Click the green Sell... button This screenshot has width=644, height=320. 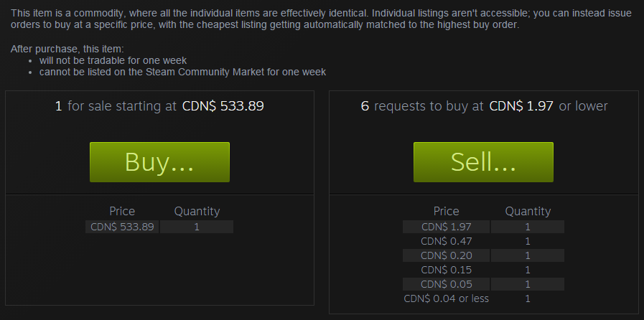coord(483,162)
